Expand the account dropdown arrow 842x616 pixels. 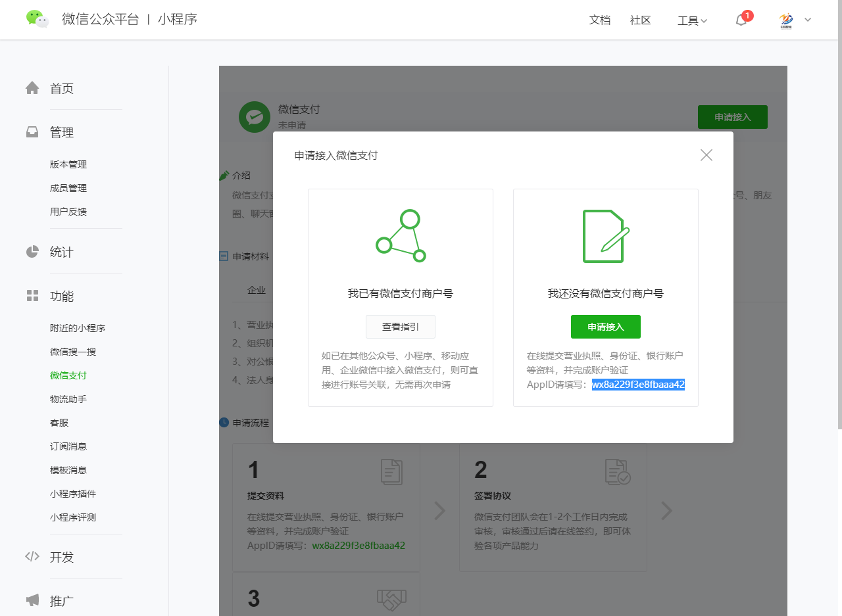(808, 20)
